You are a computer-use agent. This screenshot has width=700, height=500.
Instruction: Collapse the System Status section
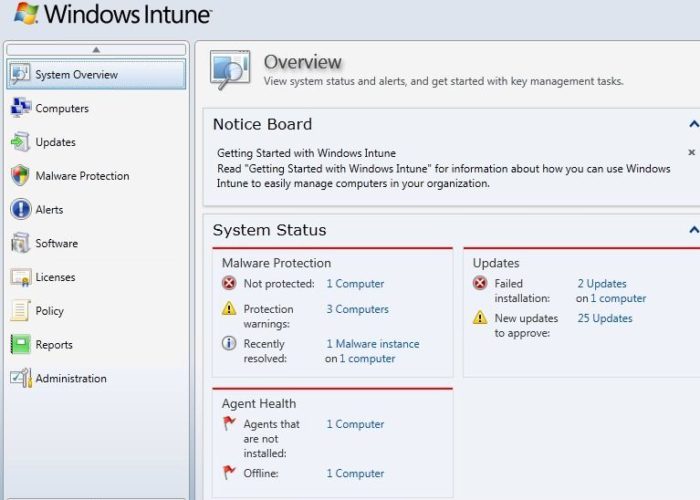pyautogui.click(x=694, y=230)
